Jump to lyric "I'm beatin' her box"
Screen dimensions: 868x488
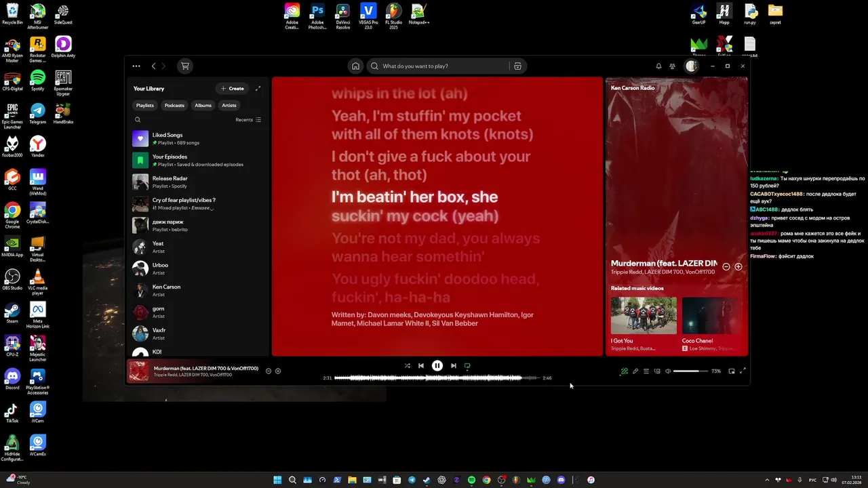pyautogui.click(x=415, y=207)
